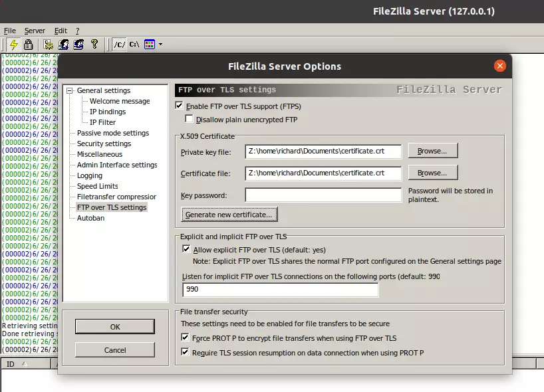Select Miscellaneous in the options tree
This screenshot has width=544, height=392.
pyautogui.click(x=100, y=154)
